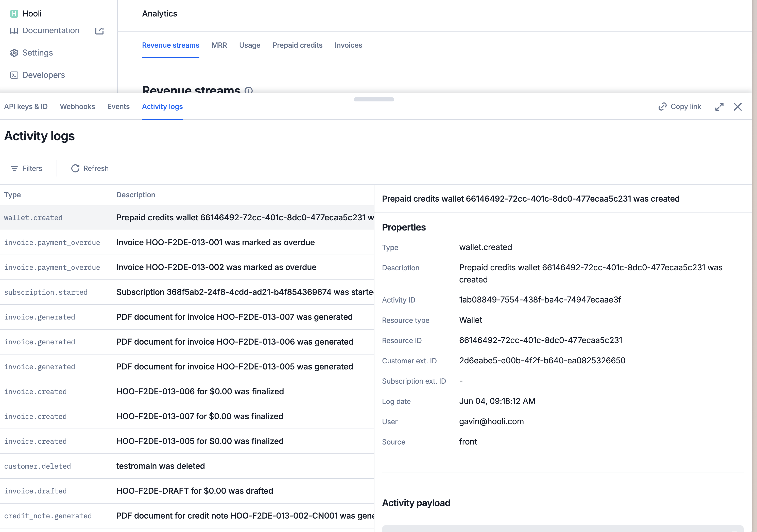Switch to the Prepaid credits tab
Viewport: 757px width, 532px height.
pyautogui.click(x=297, y=45)
